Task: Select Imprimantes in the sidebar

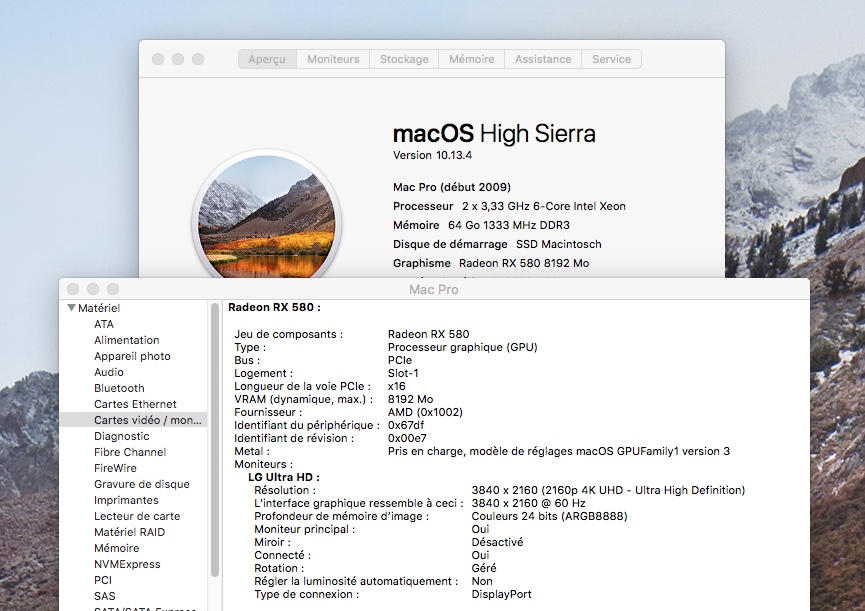Action: click(x=126, y=500)
